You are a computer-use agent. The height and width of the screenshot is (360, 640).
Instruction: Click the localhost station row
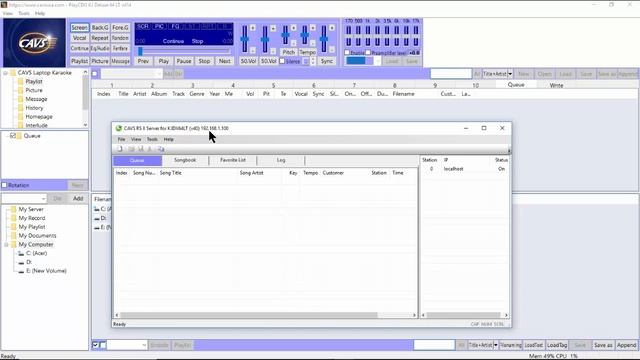(x=464, y=169)
